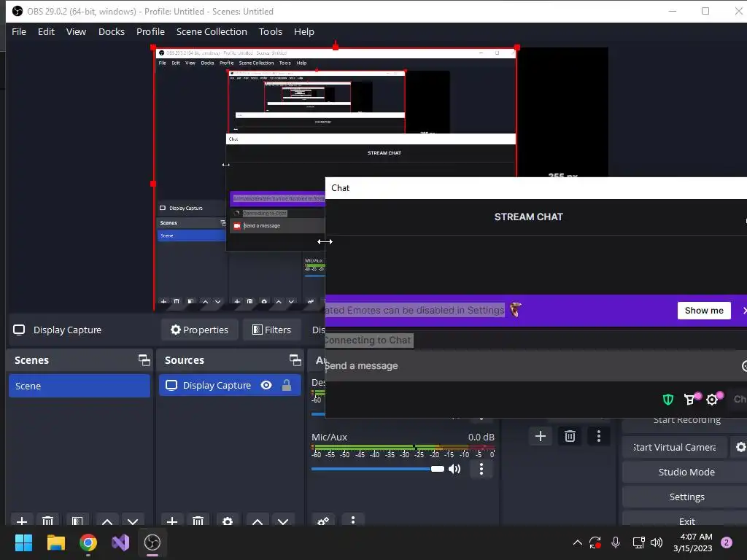Toggle Studio Mode
This screenshot has width=747, height=560.
coord(686,472)
